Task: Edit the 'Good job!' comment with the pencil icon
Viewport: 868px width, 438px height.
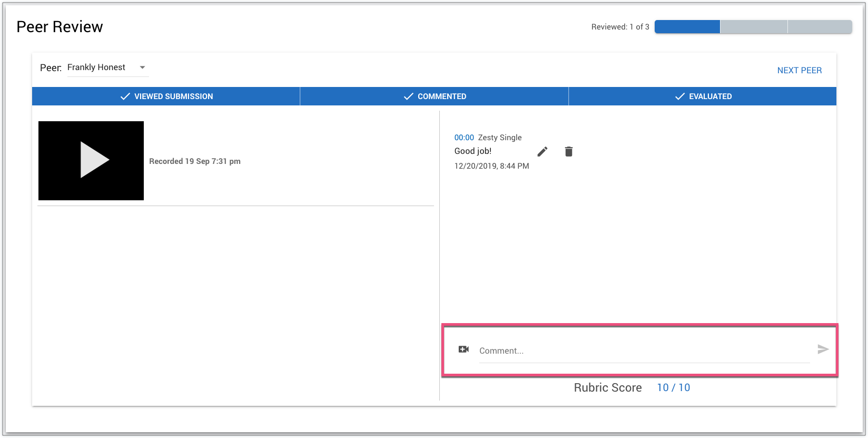Action: [x=542, y=152]
